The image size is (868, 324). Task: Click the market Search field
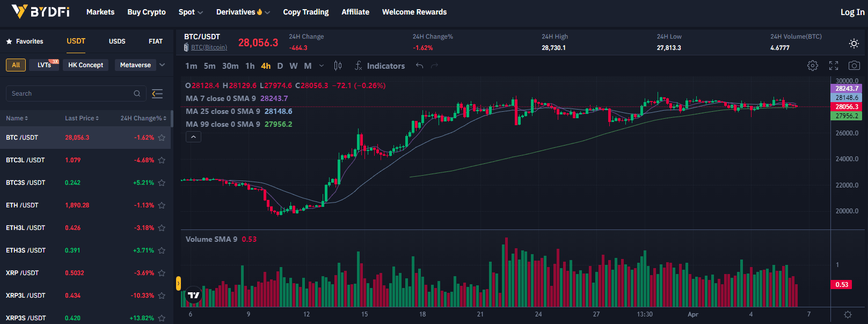[70, 93]
